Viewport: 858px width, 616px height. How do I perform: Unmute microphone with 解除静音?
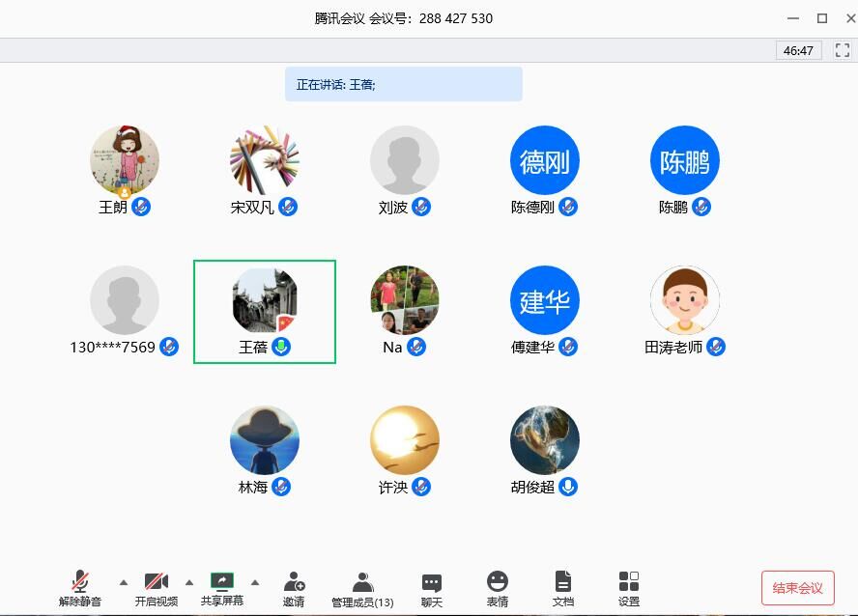80,587
